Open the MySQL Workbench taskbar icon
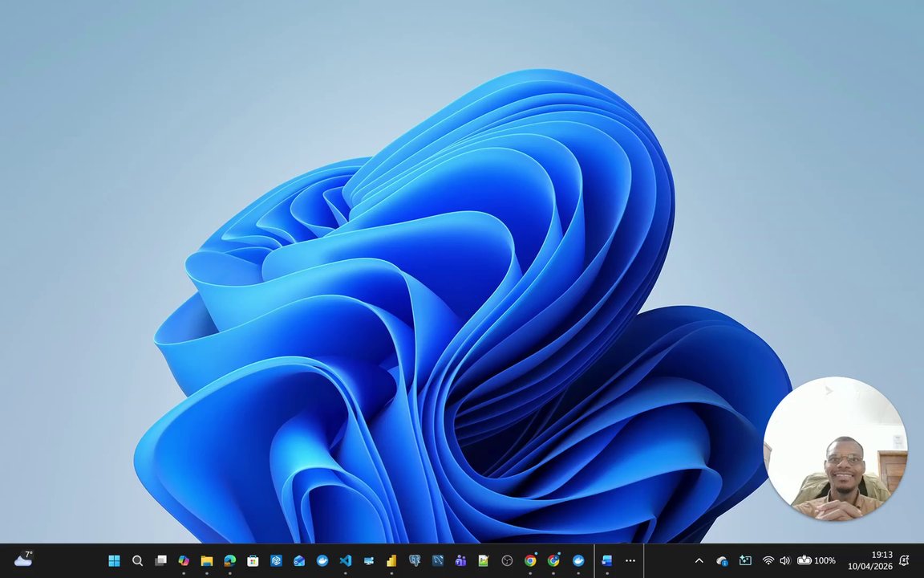This screenshot has width=924, height=578. point(438,560)
